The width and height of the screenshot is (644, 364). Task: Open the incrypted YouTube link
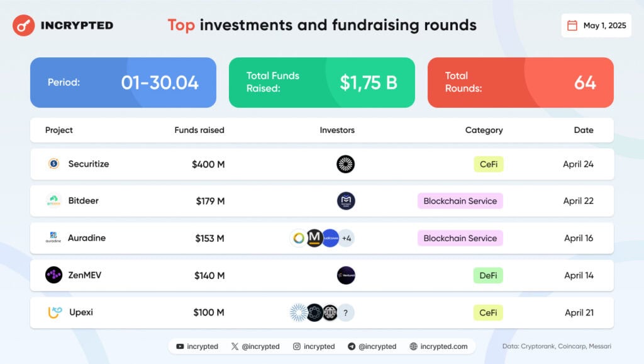click(197, 346)
